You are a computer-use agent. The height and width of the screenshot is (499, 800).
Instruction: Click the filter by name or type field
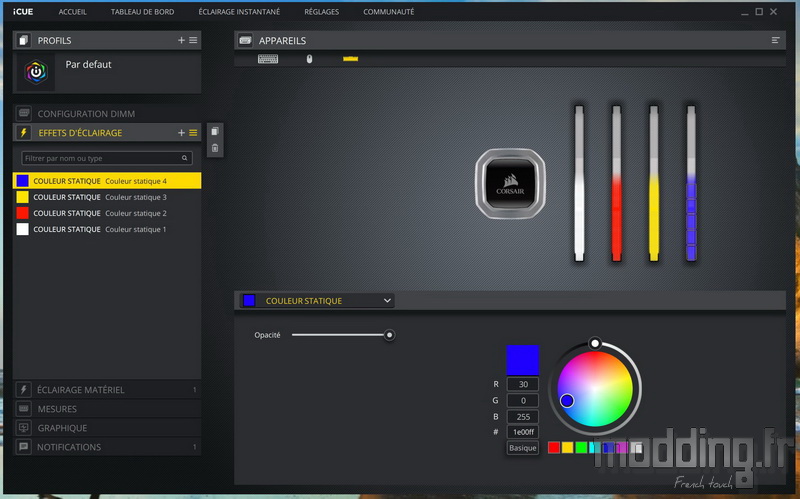pos(107,158)
